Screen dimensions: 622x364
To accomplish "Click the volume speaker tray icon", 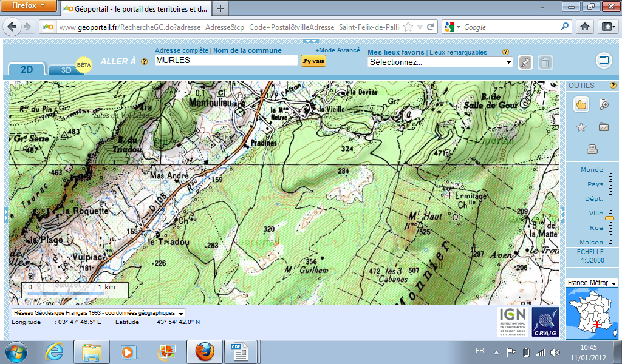I will pyautogui.click(x=555, y=352).
